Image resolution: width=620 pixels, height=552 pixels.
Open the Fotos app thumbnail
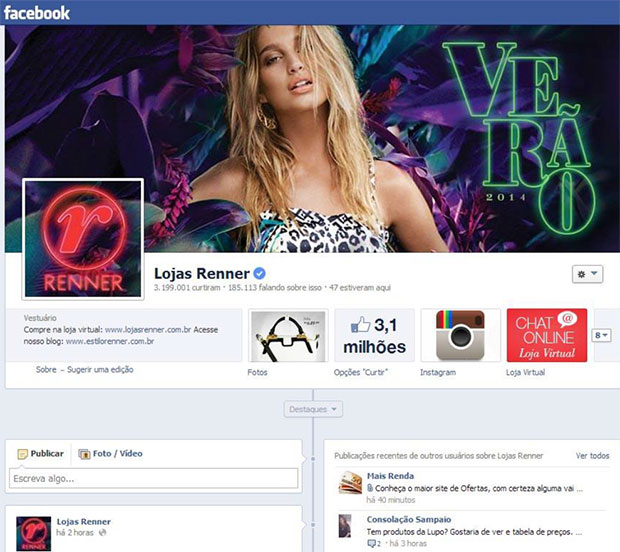click(x=288, y=336)
